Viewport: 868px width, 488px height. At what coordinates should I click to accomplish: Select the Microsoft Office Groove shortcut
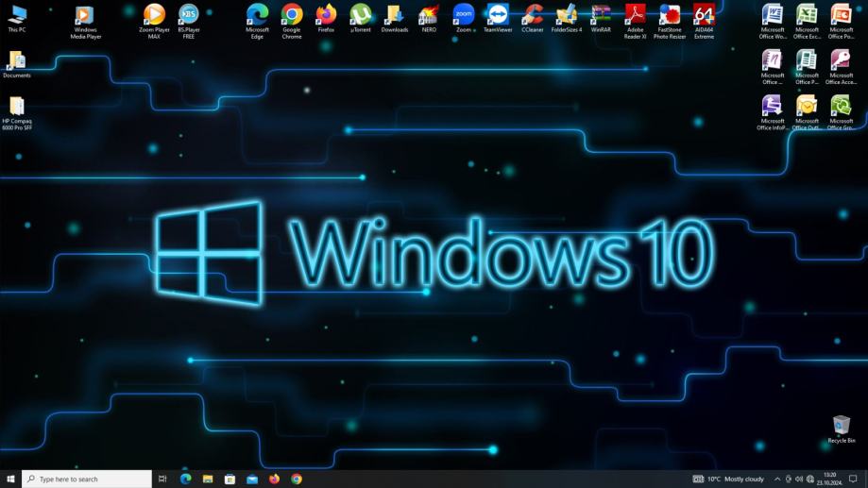point(841,113)
